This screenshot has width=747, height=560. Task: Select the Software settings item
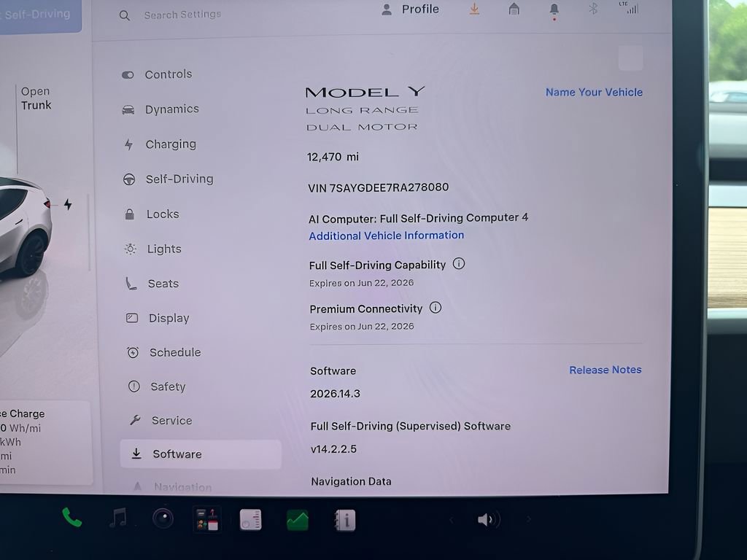point(201,454)
